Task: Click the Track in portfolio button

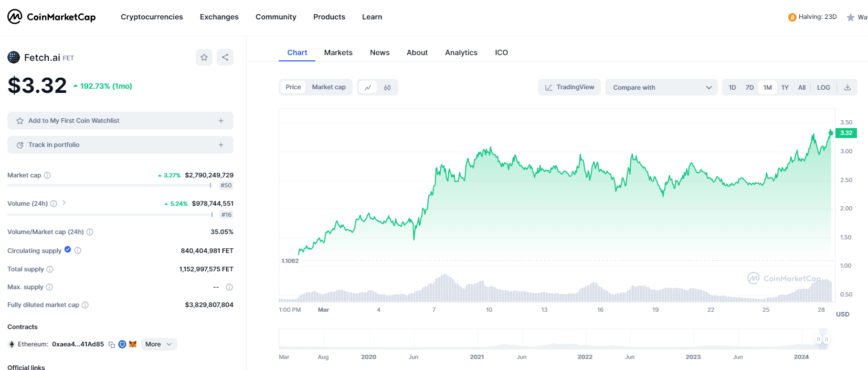Action: click(x=120, y=145)
